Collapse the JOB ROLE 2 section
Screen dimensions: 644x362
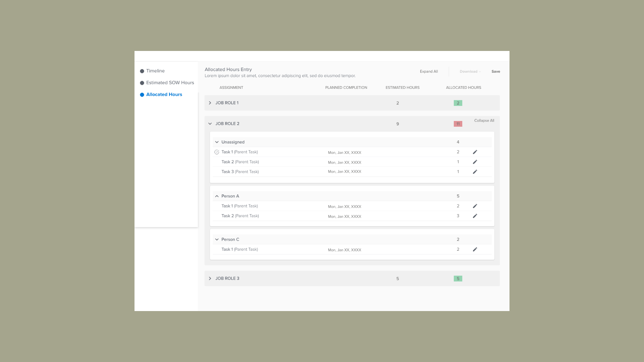click(210, 124)
